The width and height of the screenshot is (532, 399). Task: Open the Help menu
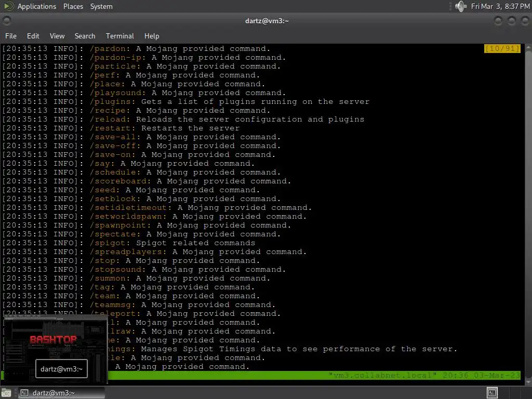coord(152,36)
